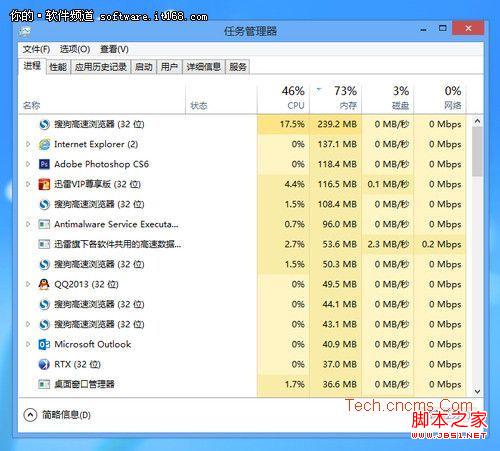Expand the Internet Explorer (2) group
Viewport: 500px width, 451px height.
[28, 144]
